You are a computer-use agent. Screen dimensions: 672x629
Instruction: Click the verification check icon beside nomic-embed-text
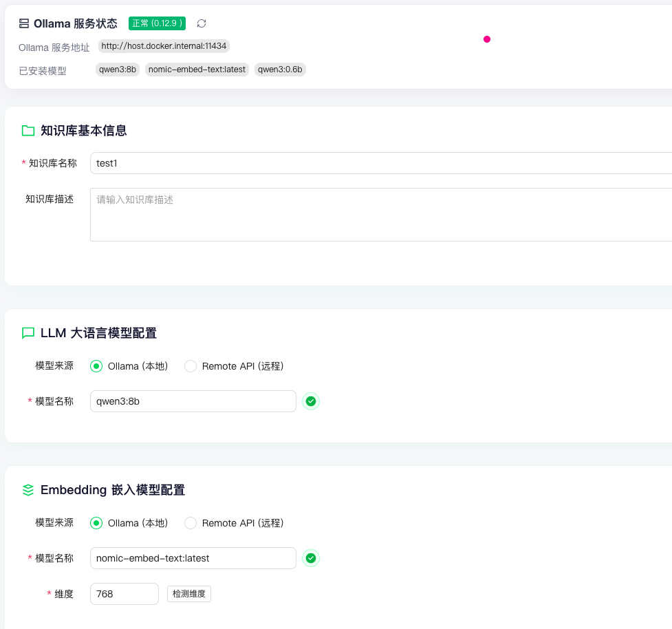(311, 558)
